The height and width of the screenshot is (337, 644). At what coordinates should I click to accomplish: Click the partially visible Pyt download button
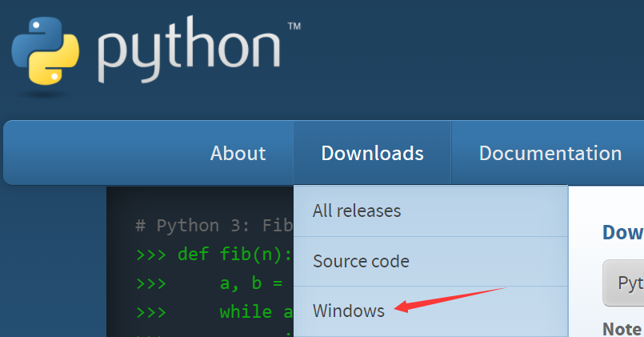[623, 283]
